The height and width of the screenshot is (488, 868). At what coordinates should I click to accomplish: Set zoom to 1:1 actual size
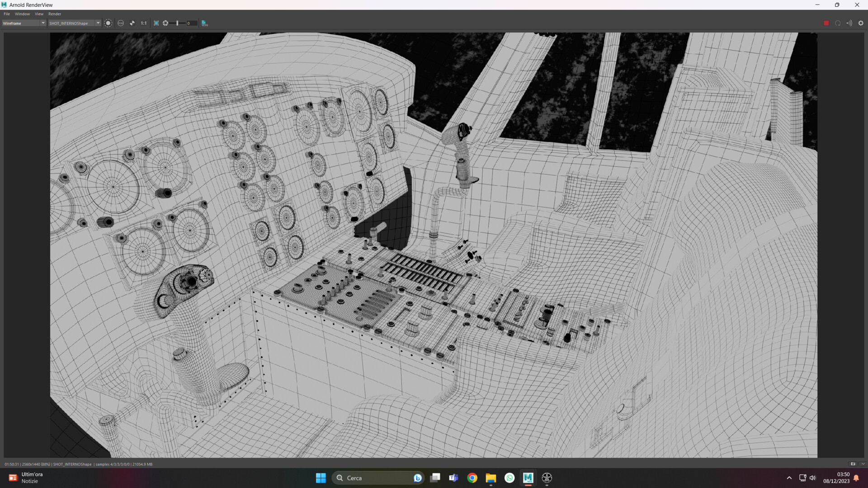[x=144, y=23]
